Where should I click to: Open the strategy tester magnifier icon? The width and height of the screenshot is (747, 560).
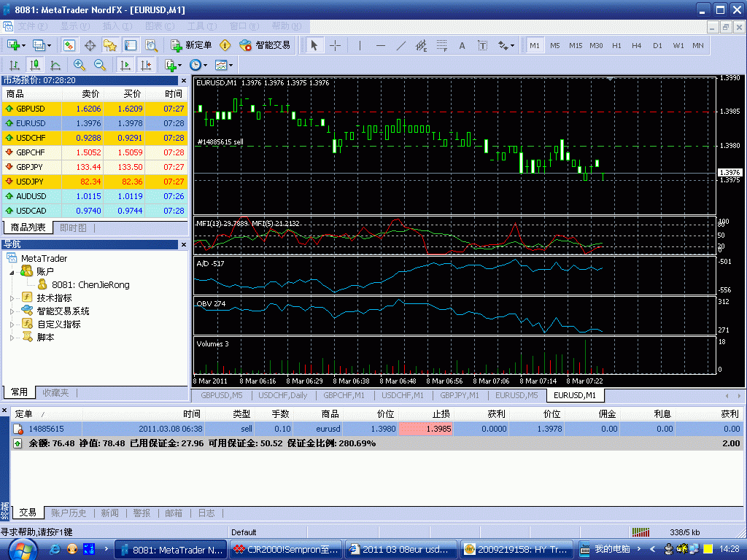click(152, 45)
